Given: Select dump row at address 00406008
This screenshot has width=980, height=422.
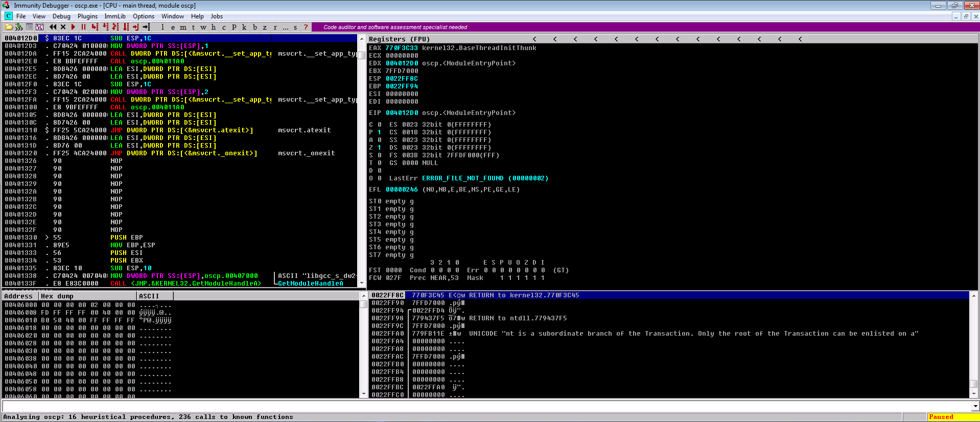Looking at the screenshot, I should [x=181, y=313].
